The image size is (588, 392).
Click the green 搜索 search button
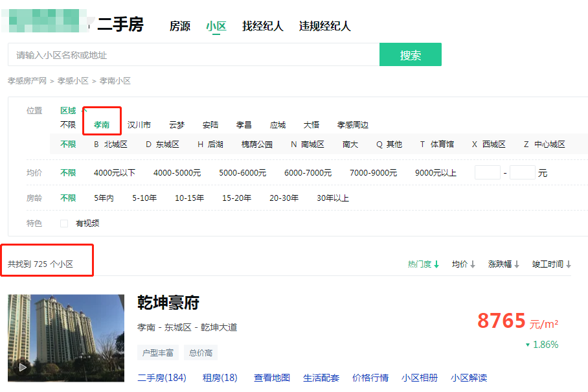point(410,55)
